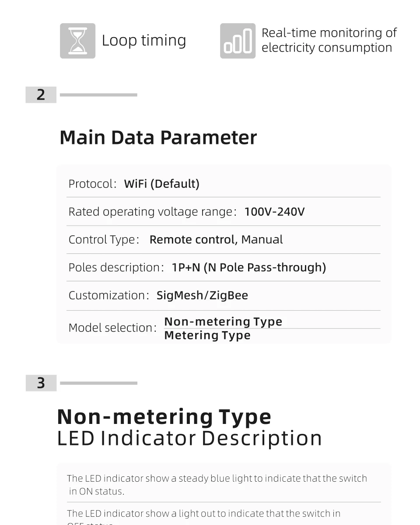Viewport: 420px width, 525px height.
Task: Select the section number 3 badge
Action: [x=41, y=383]
